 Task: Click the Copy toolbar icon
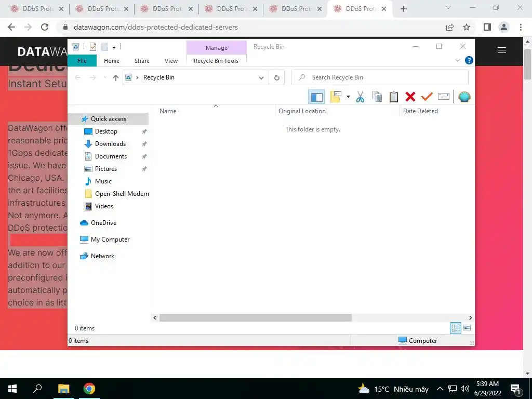377,97
